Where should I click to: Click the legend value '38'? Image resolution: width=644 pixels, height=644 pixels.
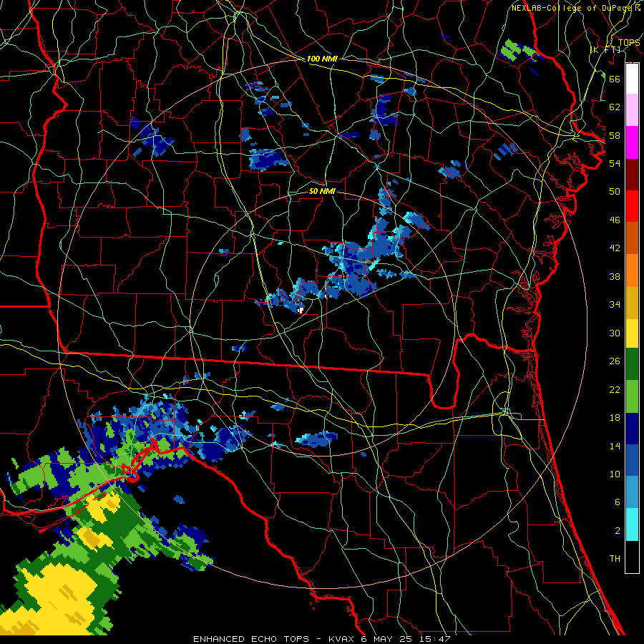[x=615, y=276]
